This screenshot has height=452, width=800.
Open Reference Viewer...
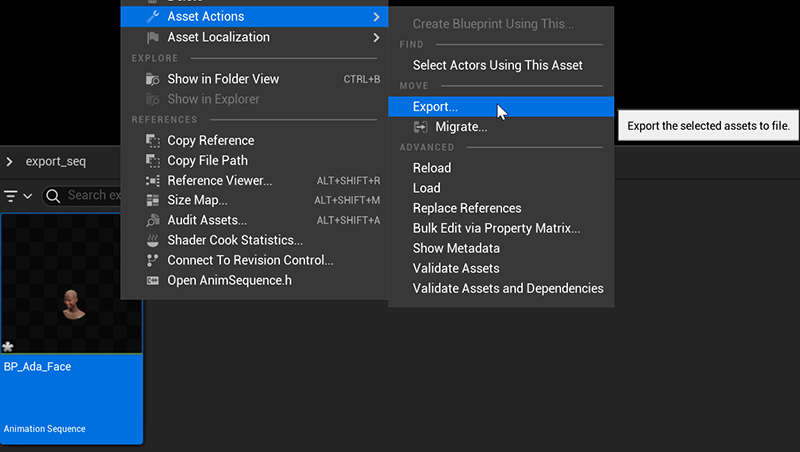(254, 181)
